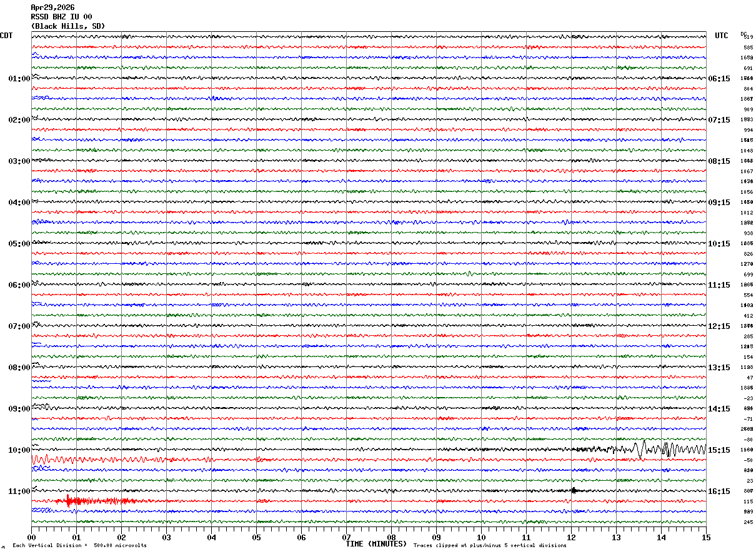Screen dimensions: 756x554
Task: Click the TIME (MINUTES) axis title
Action: [376, 544]
